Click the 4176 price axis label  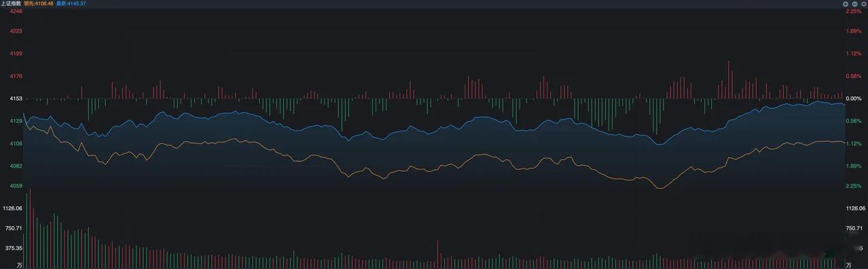[16, 76]
